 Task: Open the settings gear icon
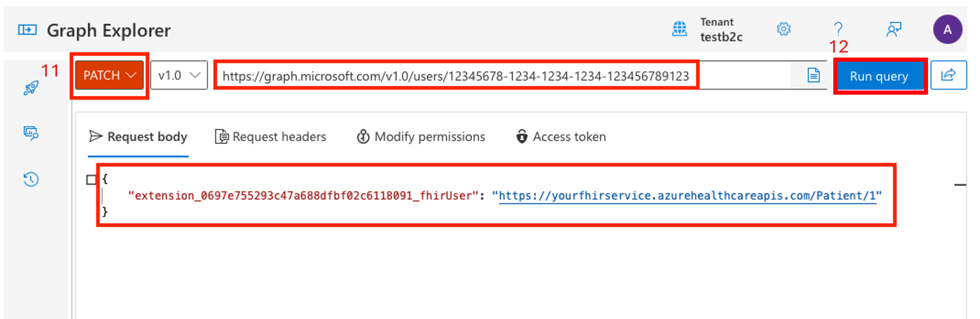point(783,29)
